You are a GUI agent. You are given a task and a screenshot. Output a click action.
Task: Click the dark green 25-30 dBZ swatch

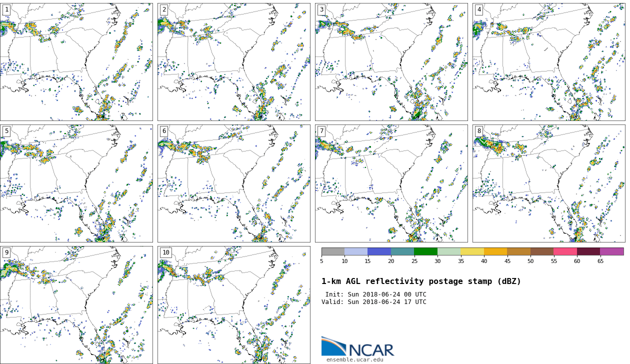pos(425,251)
